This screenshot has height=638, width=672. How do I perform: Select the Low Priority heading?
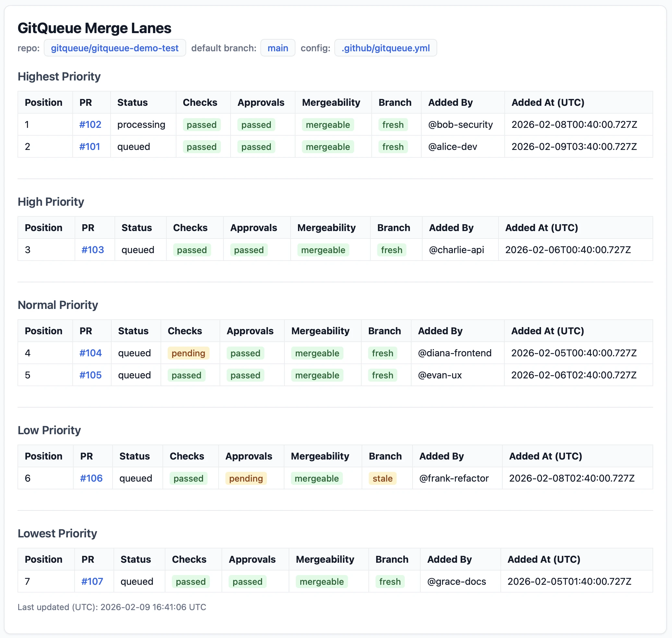[49, 430]
